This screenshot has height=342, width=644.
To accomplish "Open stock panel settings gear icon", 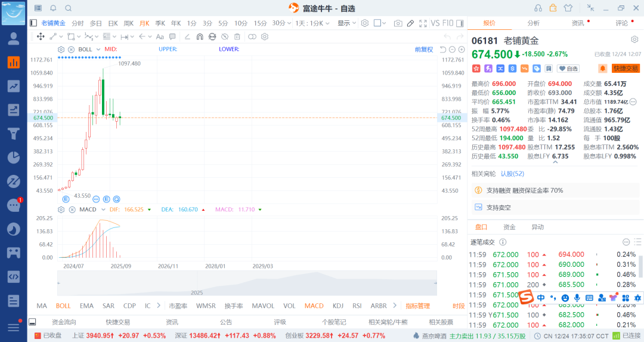I will coord(634,39).
